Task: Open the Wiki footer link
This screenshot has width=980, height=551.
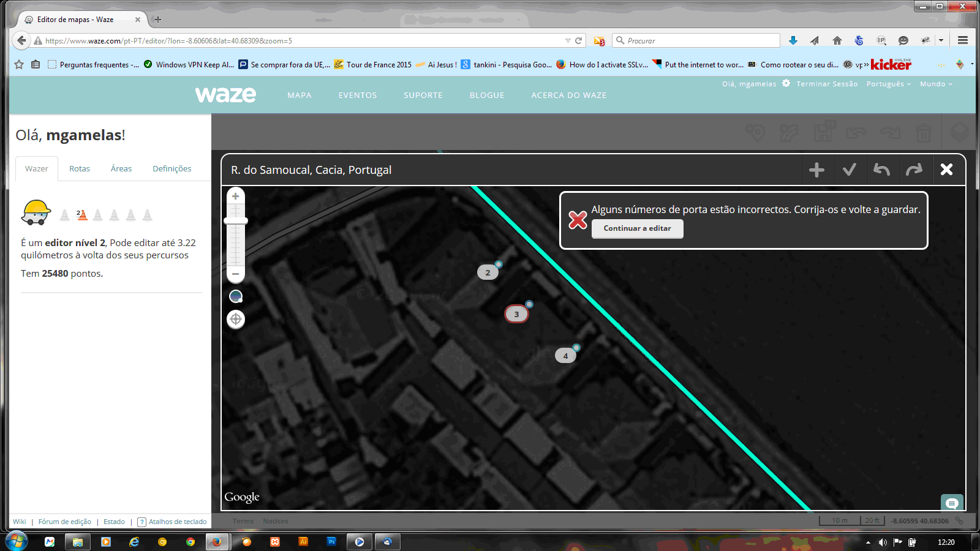Action: point(20,522)
